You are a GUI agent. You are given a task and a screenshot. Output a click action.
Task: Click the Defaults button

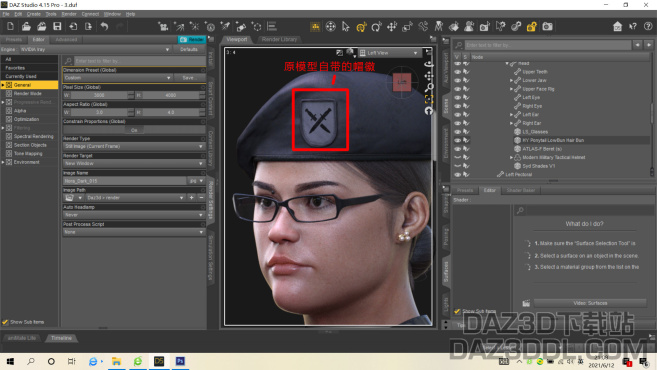pos(189,49)
